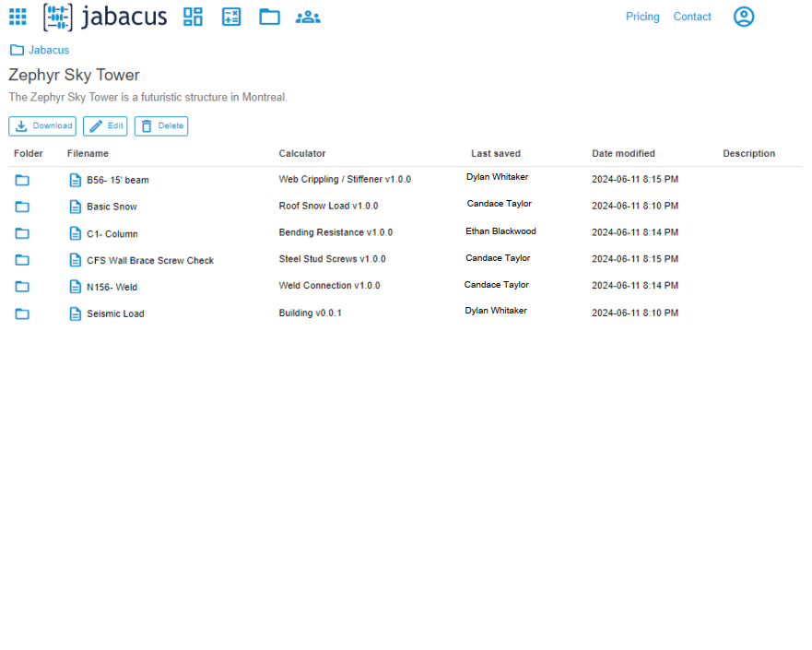
Task: Open file C1- Column
Action: pos(112,234)
